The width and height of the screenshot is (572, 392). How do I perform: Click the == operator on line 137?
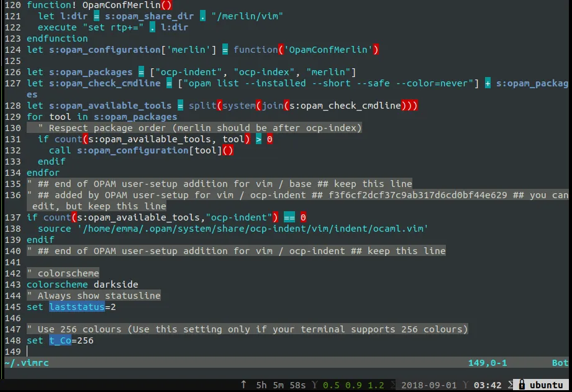coord(289,217)
